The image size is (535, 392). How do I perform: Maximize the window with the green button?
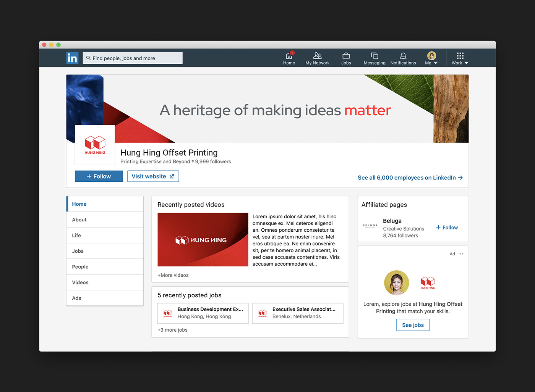pyautogui.click(x=58, y=45)
